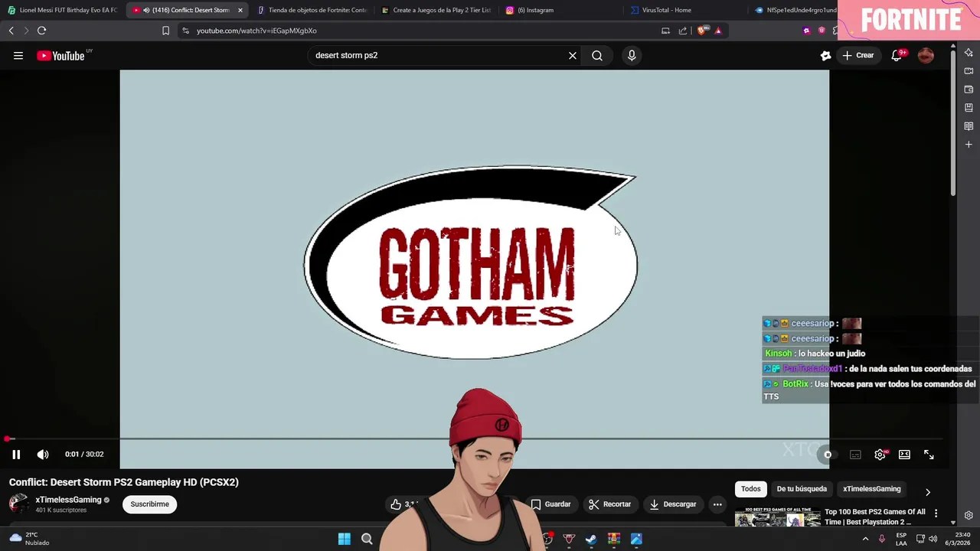This screenshot has height=551, width=980.
Task: Open the system volume tray icon
Action: (933, 539)
